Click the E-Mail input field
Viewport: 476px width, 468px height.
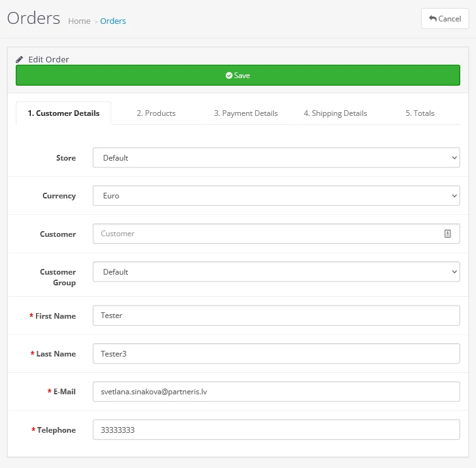[x=276, y=392]
